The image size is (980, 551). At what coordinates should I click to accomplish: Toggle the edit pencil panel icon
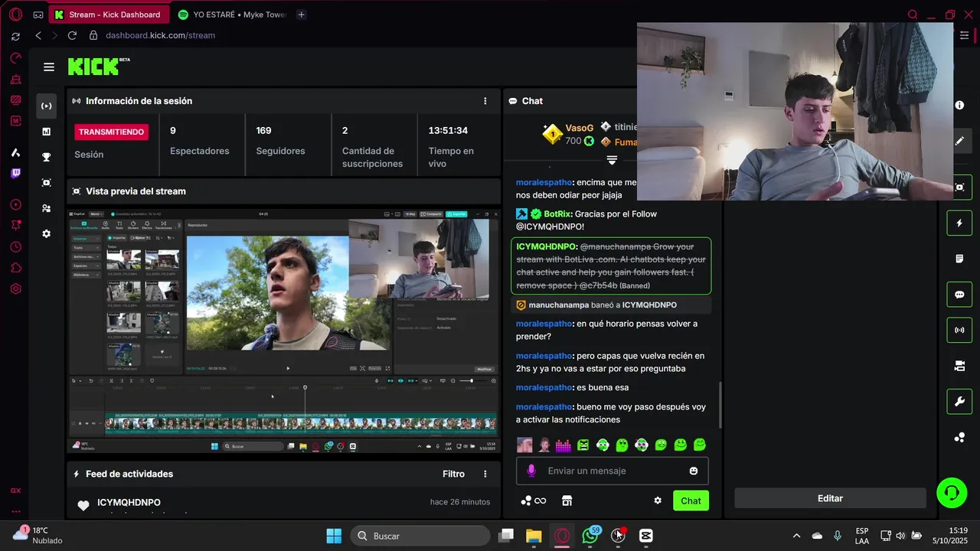pyautogui.click(x=959, y=141)
